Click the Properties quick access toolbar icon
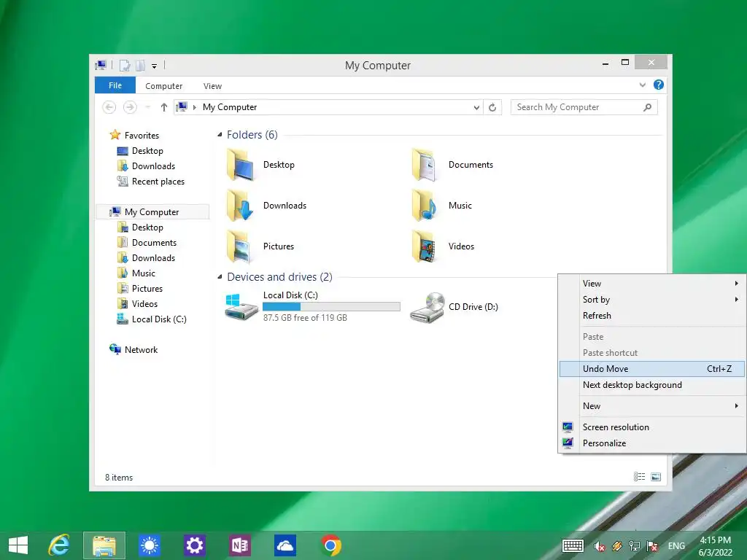This screenshot has height=560, width=747. tap(124, 65)
